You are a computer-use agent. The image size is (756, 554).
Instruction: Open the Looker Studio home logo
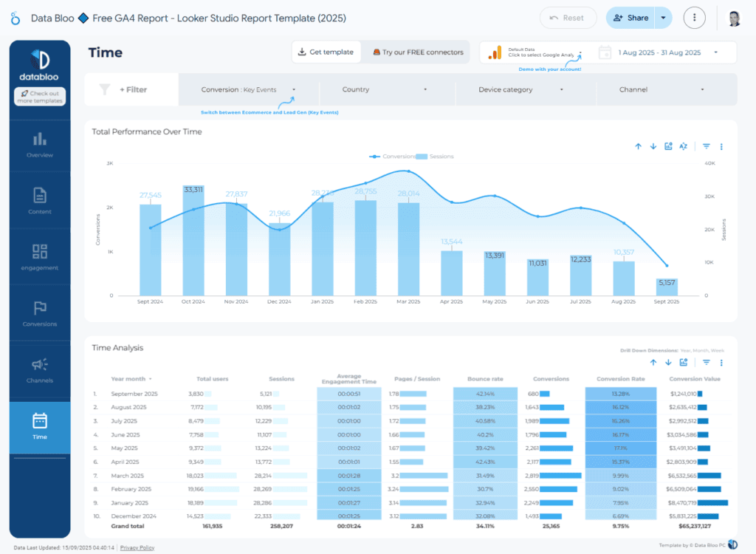pos(15,18)
